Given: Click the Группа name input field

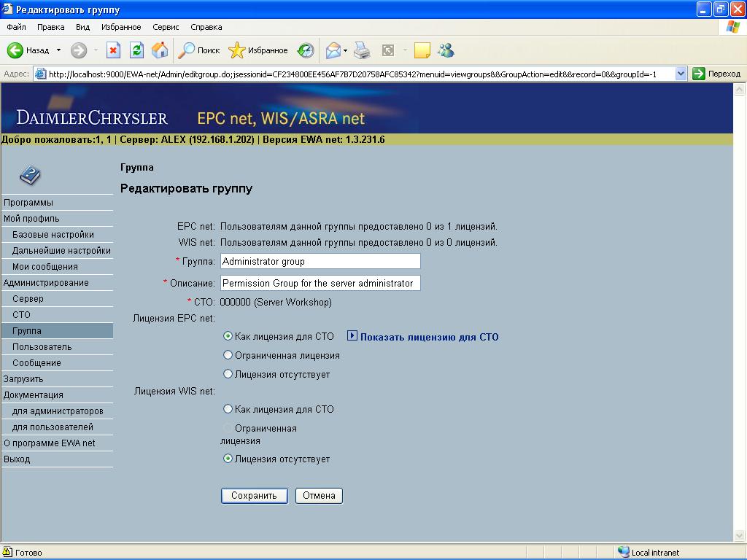Looking at the screenshot, I should pyautogui.click(x=320, y=261).
